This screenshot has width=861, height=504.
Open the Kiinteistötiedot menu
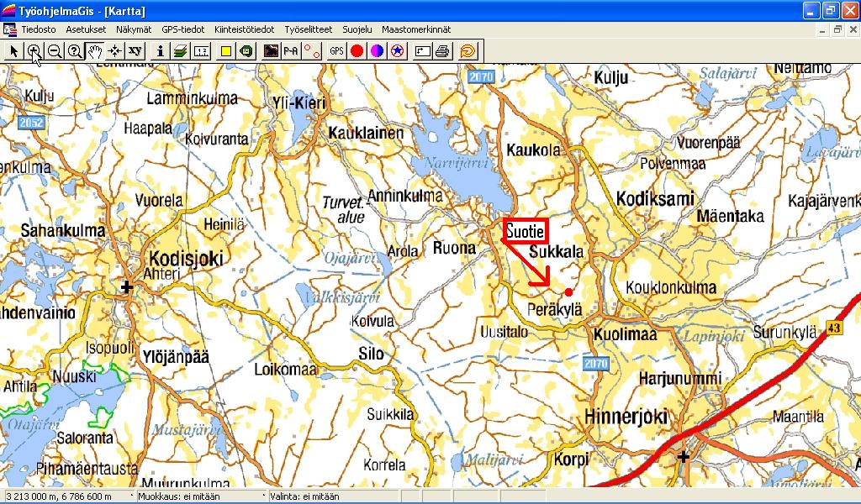tap(244, 29)
